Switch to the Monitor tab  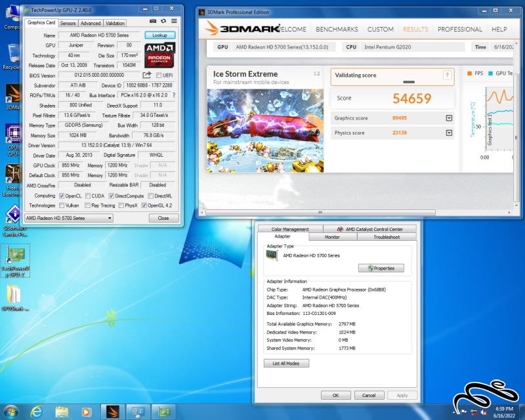[333, 237]
